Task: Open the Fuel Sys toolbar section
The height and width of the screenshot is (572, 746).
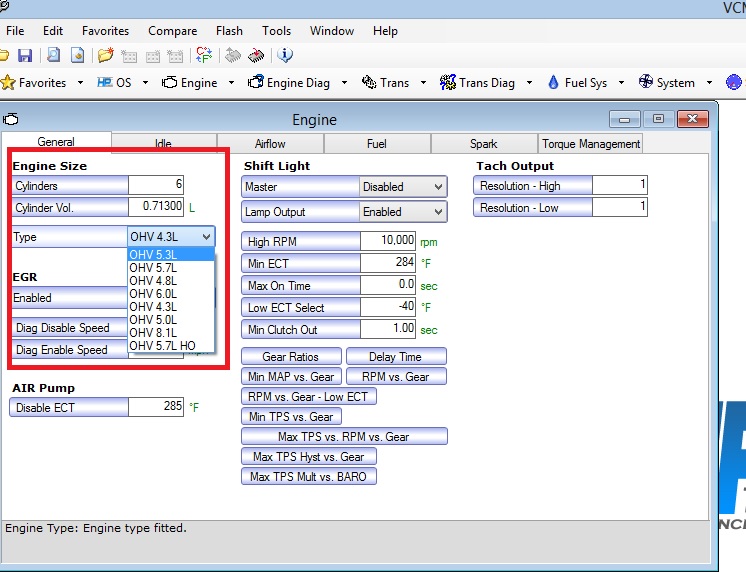Action: pos(583,83)
